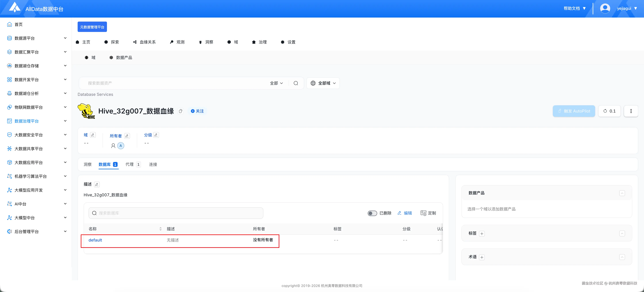Click the 机器学习算法平台 sidebar icon

[9, 176]
